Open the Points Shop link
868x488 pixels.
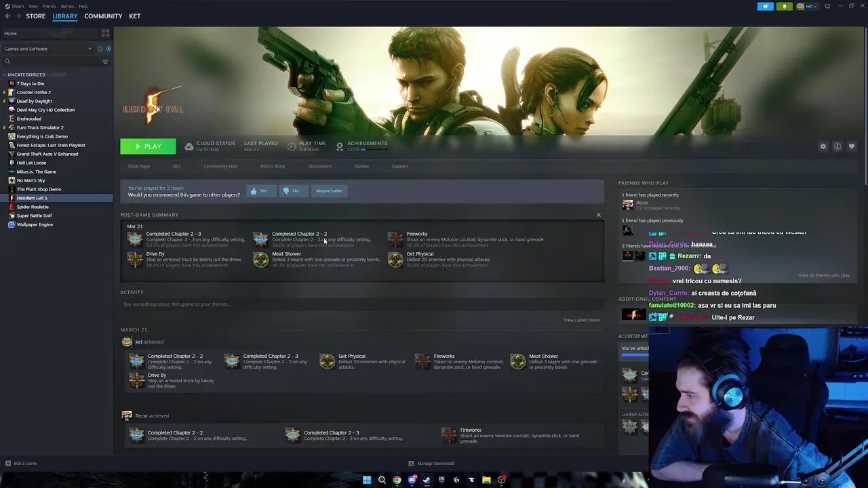(x=273, y=166)
